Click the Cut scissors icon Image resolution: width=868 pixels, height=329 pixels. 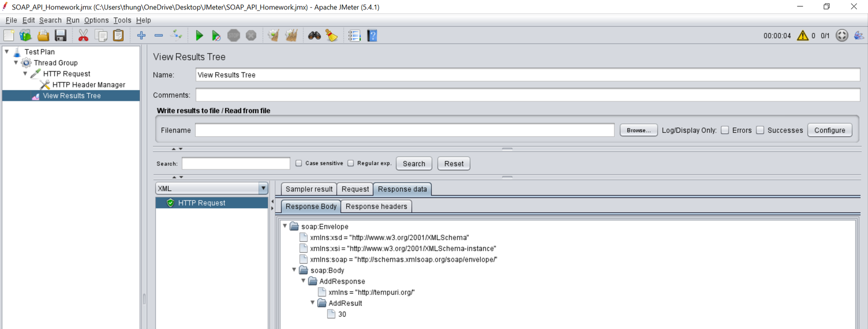click(x=83, y=36)
